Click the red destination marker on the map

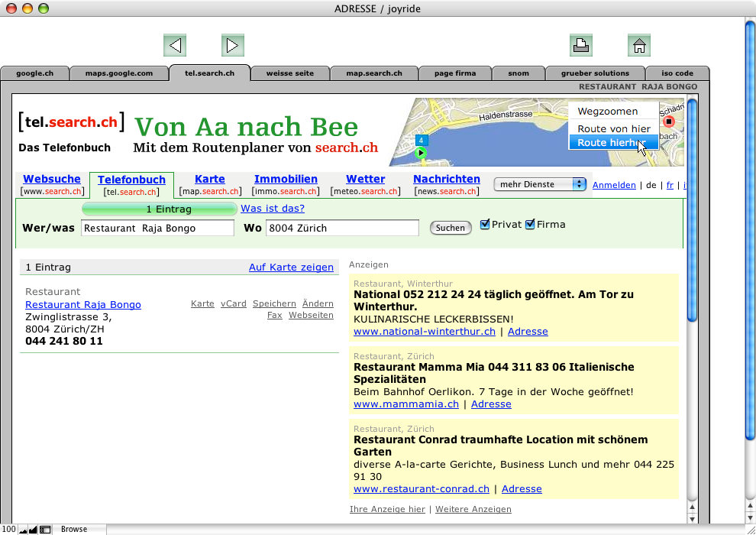point(669,121)
